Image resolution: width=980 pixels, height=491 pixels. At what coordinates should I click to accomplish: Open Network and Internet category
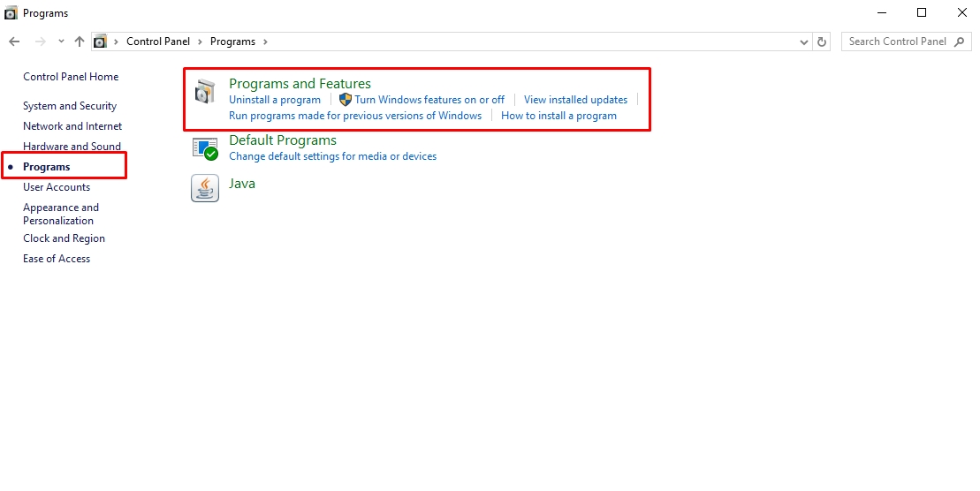coord(72,126)
